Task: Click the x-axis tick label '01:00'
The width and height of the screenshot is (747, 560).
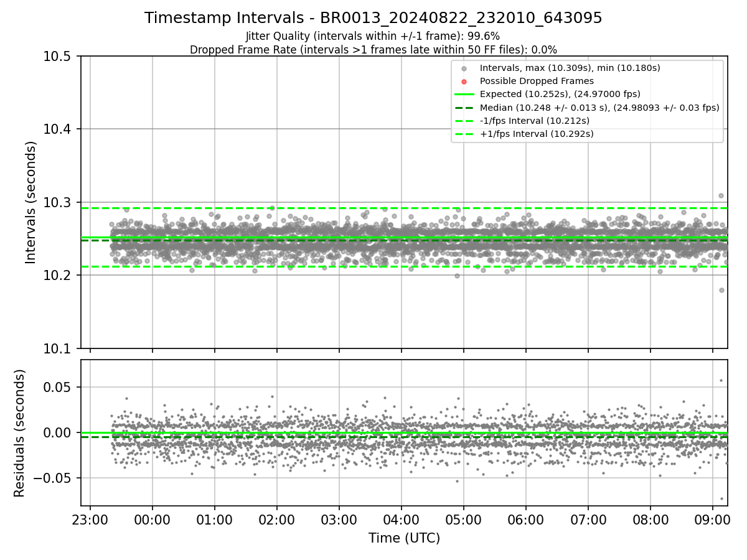Action: coord(215,519)
